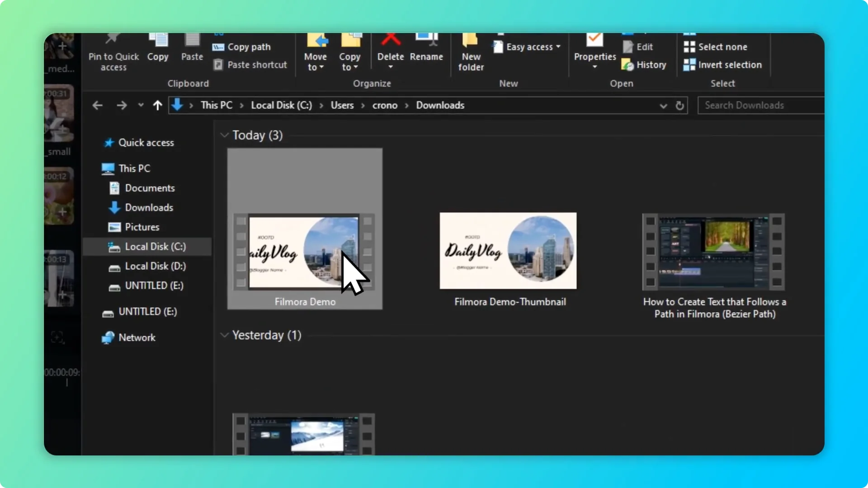Click Edit in the Open group
The width and height of the screenshot is (868, 488).
(x=638, y=47)
